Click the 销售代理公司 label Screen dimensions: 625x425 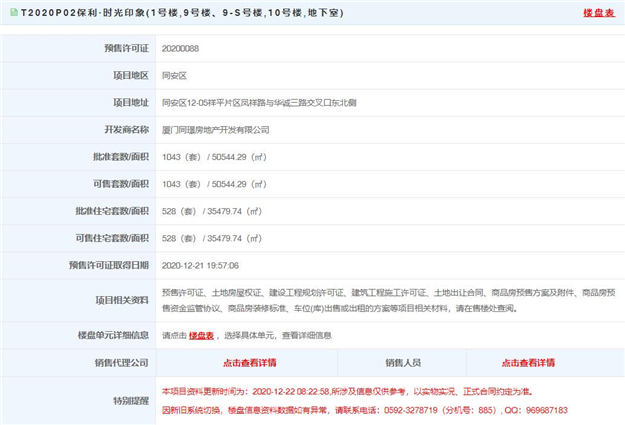(122, 363)
